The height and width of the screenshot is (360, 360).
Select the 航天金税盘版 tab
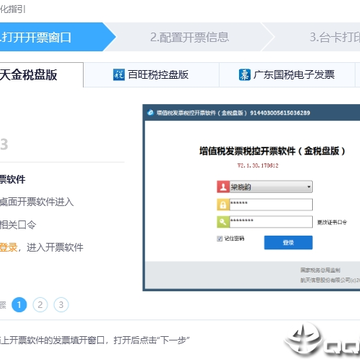41,75
